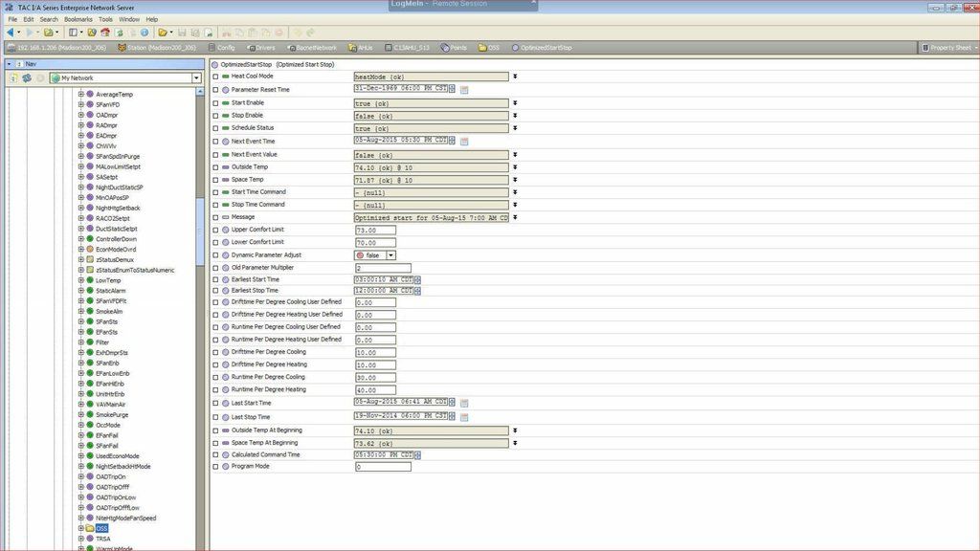Image resolution: width=980 pixels, height=551 pixels.
Task: Expand the Outside Temp double-arrow details
Action: [515, 166]
